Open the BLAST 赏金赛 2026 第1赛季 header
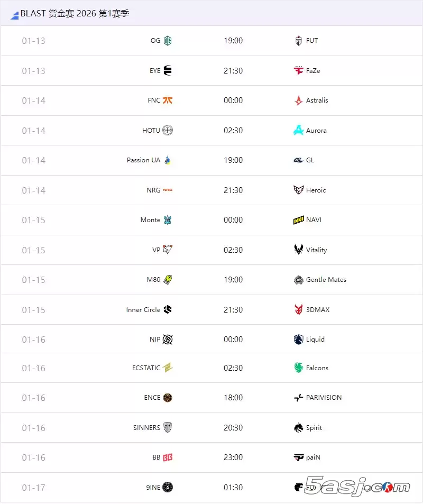 (75, 14)
